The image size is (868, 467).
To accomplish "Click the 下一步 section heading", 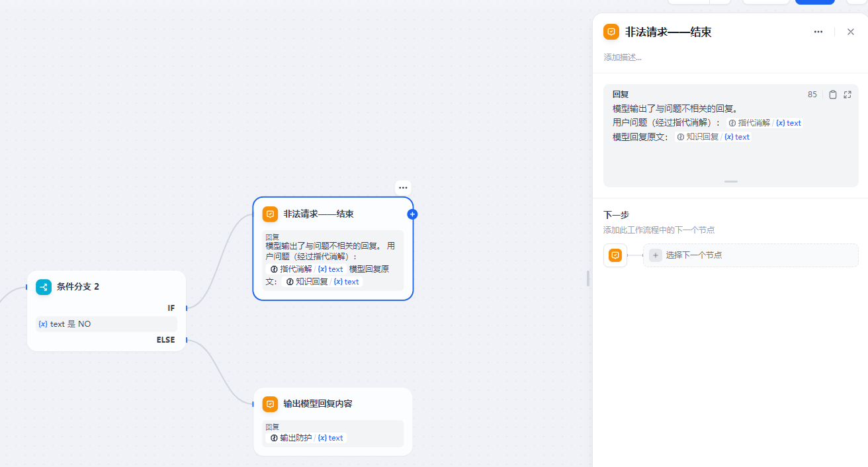I will point(616,215).
